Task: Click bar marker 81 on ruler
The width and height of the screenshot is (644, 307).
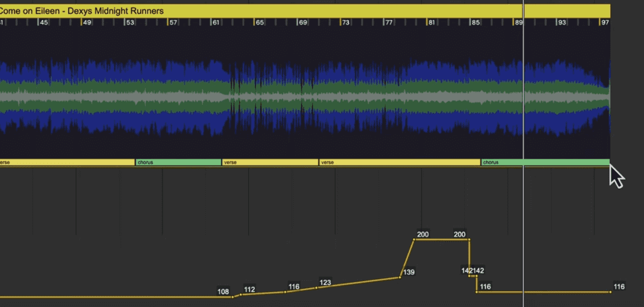Action: 431,23
